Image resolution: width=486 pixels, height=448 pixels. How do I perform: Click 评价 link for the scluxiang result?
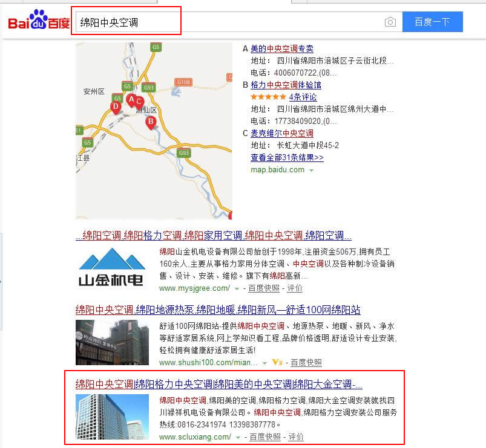pyautogui.click(x=296, y=437)
